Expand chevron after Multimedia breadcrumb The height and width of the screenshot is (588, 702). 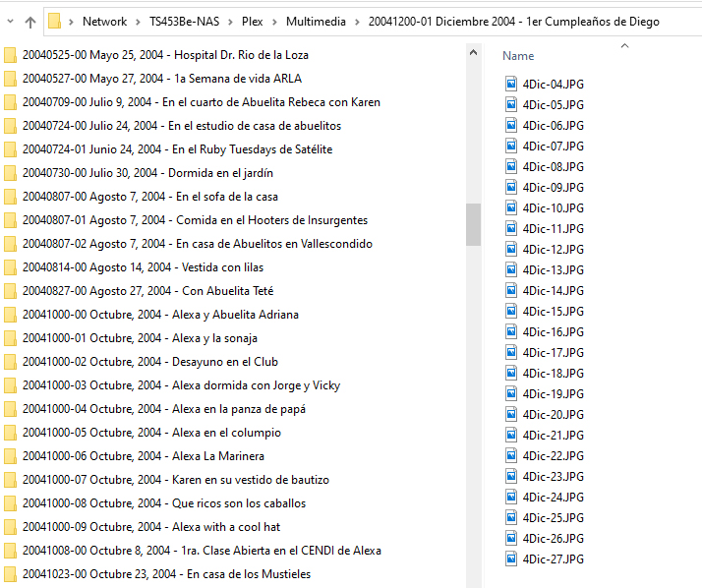[357, 22]
